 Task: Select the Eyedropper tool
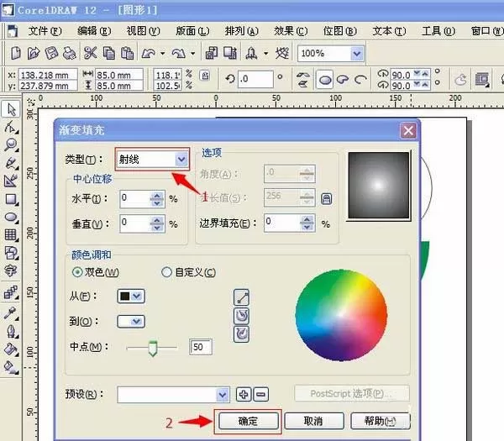coord(11,312)
